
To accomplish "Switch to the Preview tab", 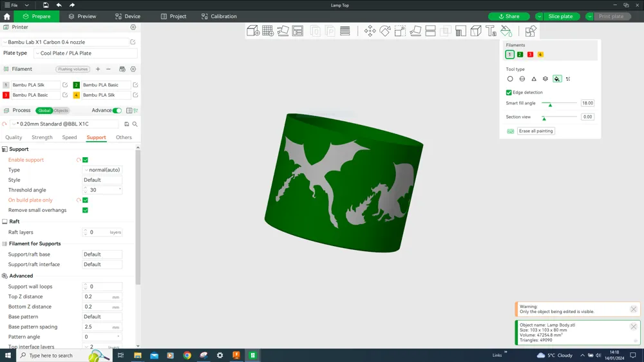I will (x=82, y=17).
